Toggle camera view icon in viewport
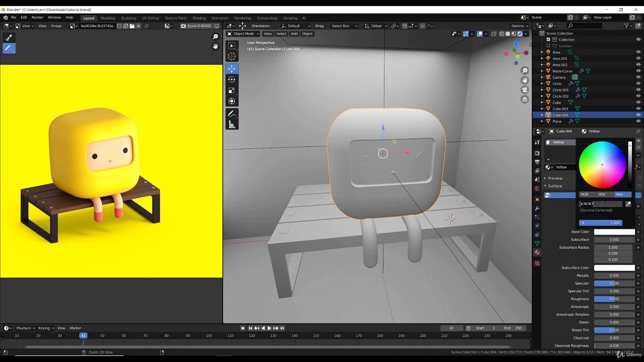The image size is (644, 362). pyautogui.click(x=525, y=90)
